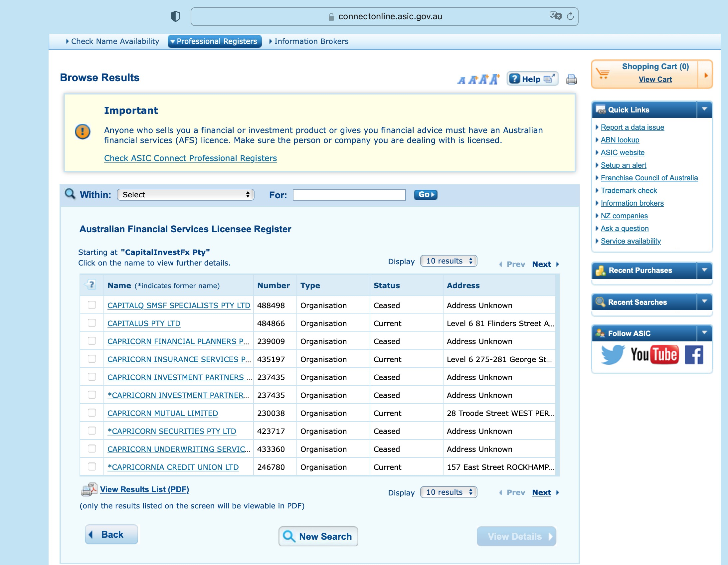
Task: Tick the checkbox for CAPITALUS PTY LTD
Action: click(92, 323)
